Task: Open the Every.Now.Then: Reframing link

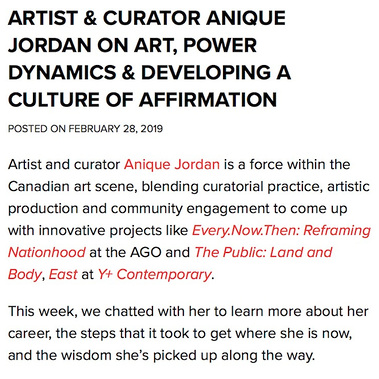Action: 281,230
